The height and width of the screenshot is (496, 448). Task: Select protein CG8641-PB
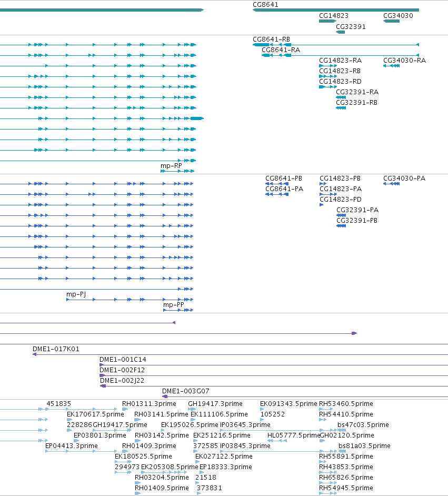point(284,178)
